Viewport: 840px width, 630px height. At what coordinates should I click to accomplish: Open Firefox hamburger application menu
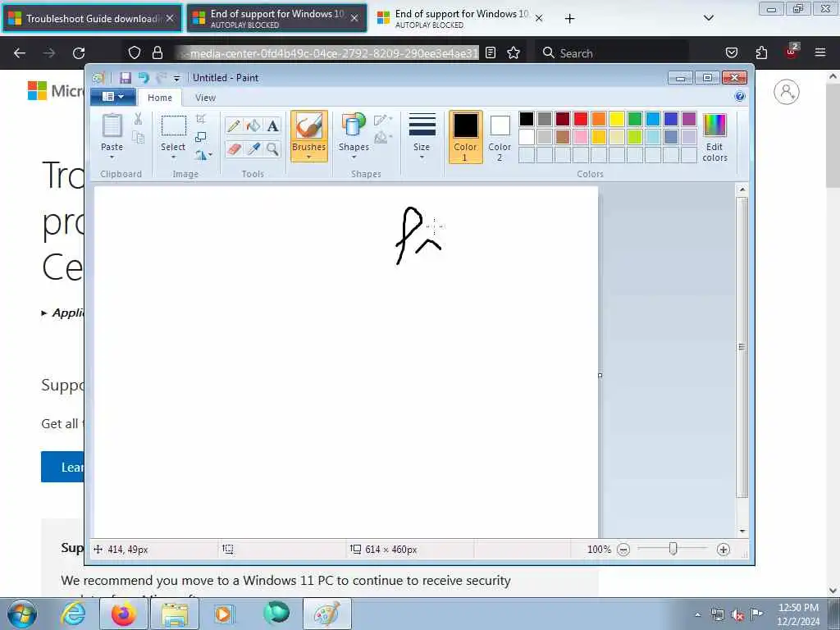pos(820,52)
